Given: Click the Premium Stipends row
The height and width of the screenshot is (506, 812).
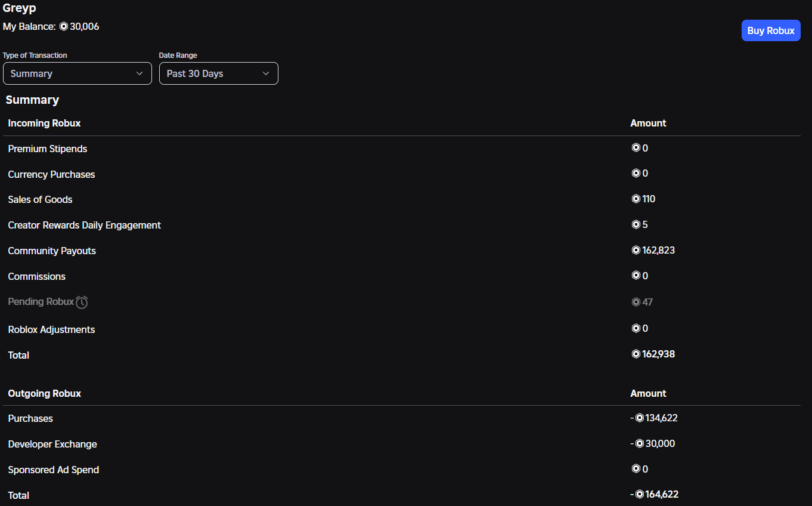Looking at the screenshot, I should pos(402,149).
